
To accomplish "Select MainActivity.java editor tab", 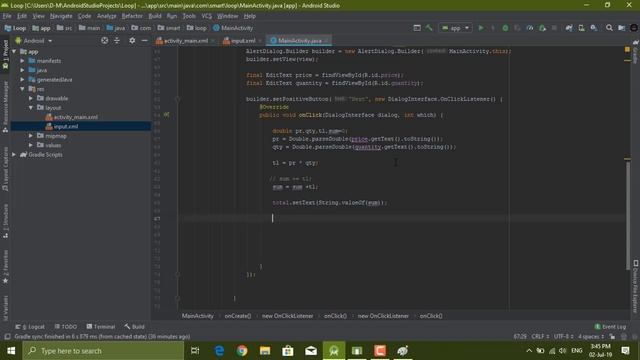I will (x=298, y=41).
